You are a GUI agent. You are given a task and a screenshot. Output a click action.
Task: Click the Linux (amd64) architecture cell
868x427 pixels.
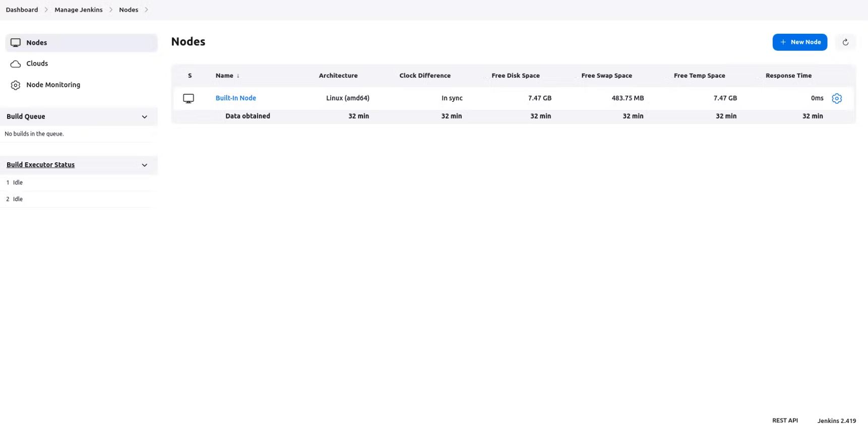click(x=347, y=98)
